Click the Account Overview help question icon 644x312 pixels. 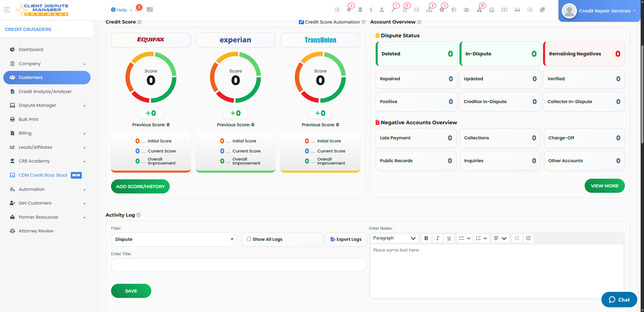pyautogui.click(x=419, y=22)
